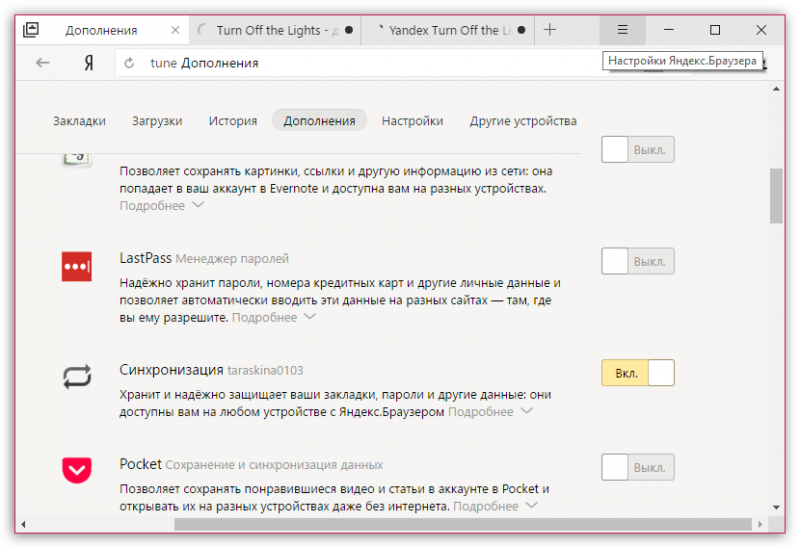Open Другие устройства section
The height and width of the screenshot is (548, 800).
(523, 121)
